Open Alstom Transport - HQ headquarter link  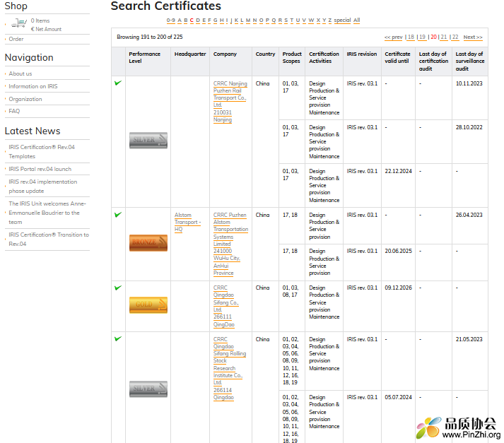point(187,223)
